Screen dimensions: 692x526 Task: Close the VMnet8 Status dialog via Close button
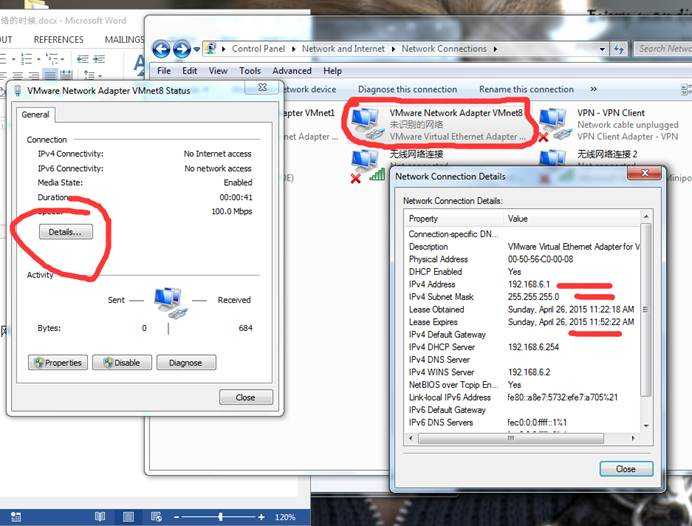(246, 398)
